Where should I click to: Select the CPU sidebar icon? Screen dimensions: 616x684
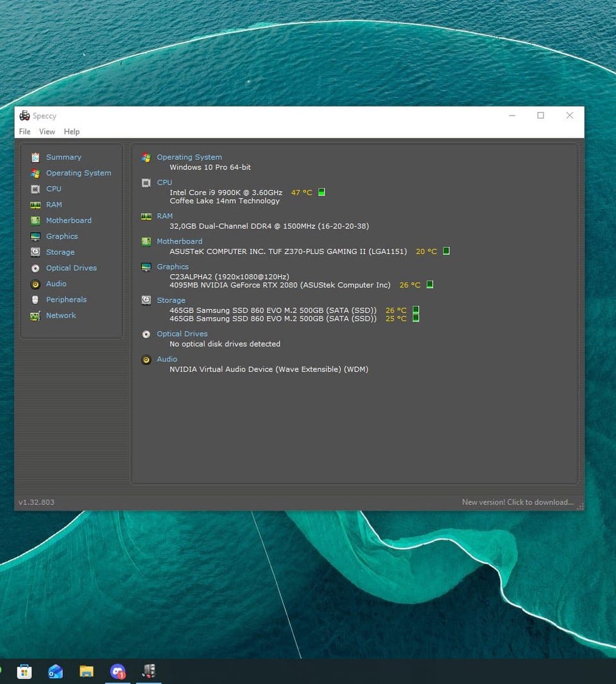(x=35, y=189)
